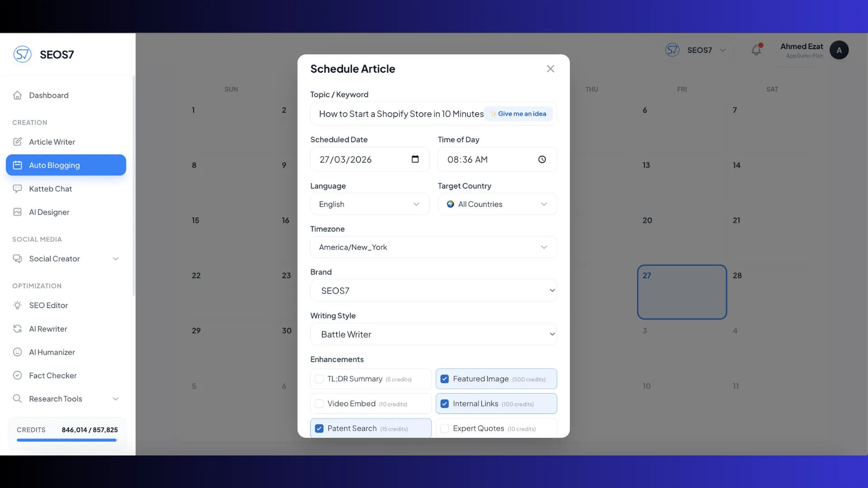Open Article Writer in sidebar

click(52, 142)
